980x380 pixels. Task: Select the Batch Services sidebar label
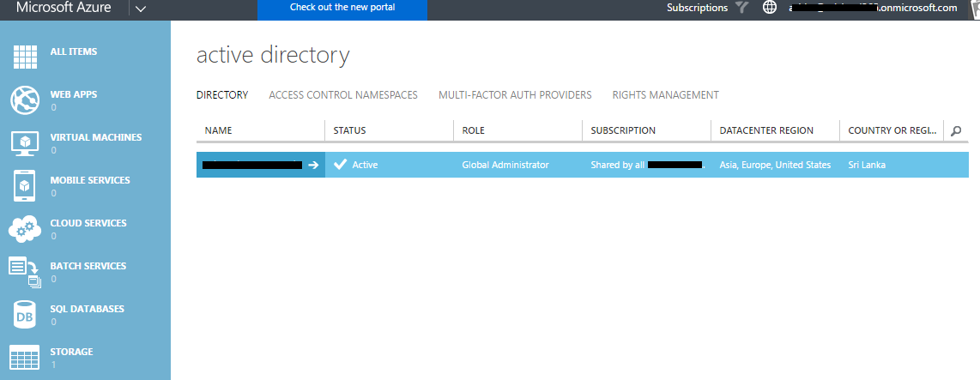[x=88, y=266]
